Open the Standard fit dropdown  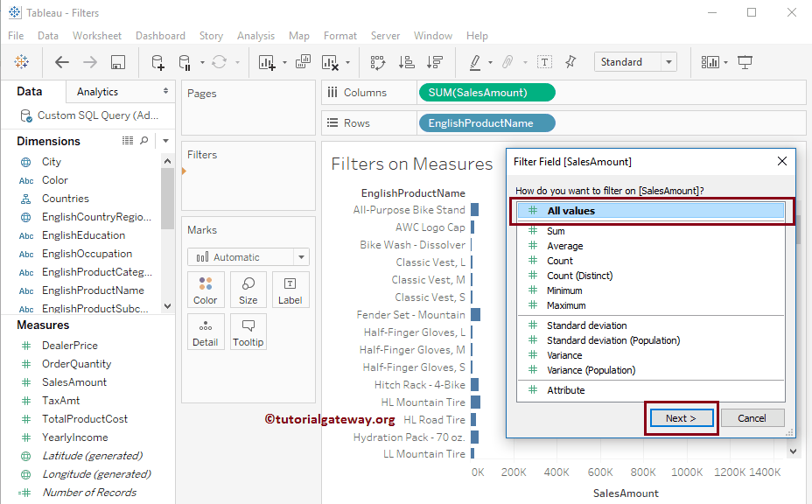tap(635, 62)
